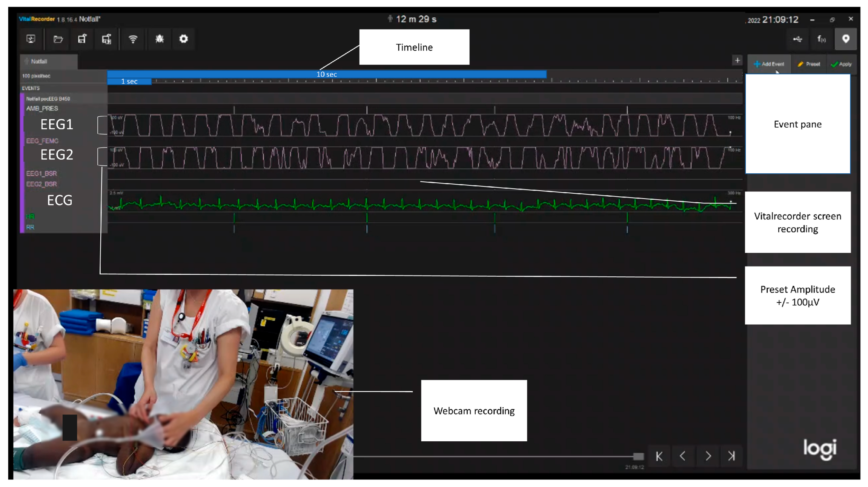The height and width of the screenshot is (487, 868).
Task: Click the monitor waveform icon in toolbar
Action: (31, 39)
